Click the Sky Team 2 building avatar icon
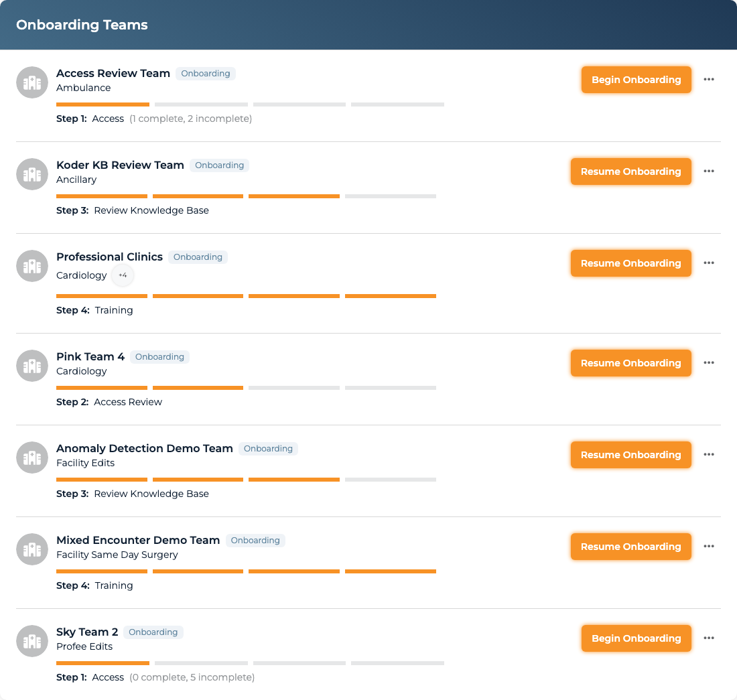Image resolution: width=737 pixels, height=700 pixels. pyautogui.click(x=32, y=641)
